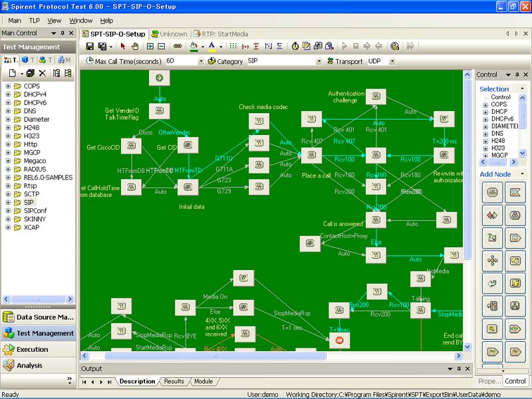Open the Prope... panel tab

pos(489,381)
